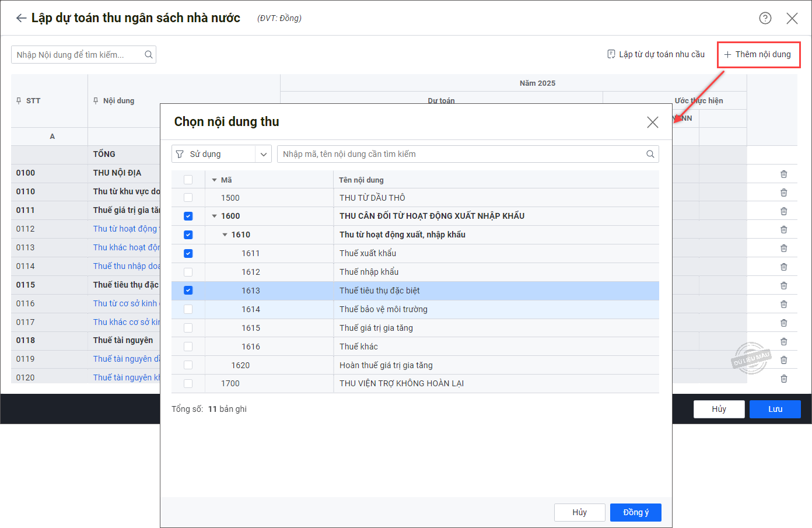
Task: Open the help question mark icon
Action: click(x=765, y=18)
